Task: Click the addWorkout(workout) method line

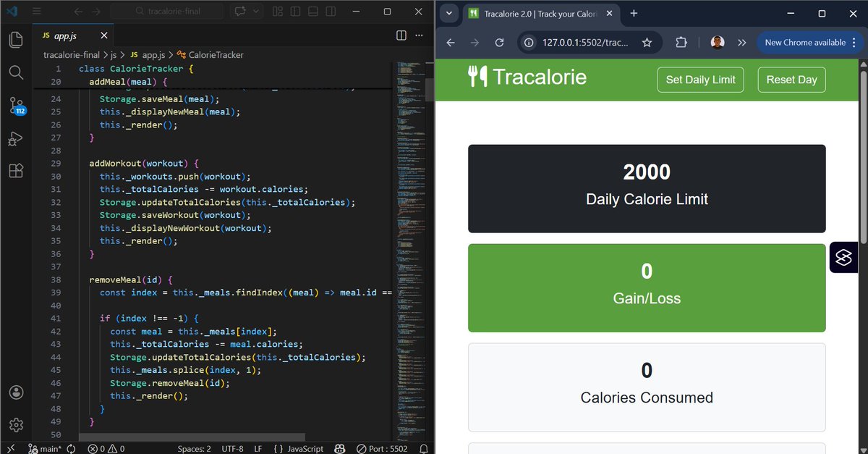Action: click(143, 164)
